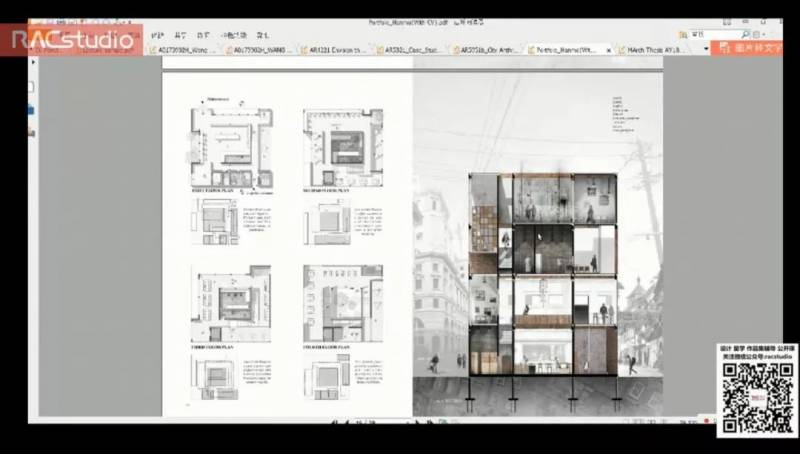Open the tab overflow dropdown arrow
The height and width of the screenshot is (454, 800).
(705, 48)
